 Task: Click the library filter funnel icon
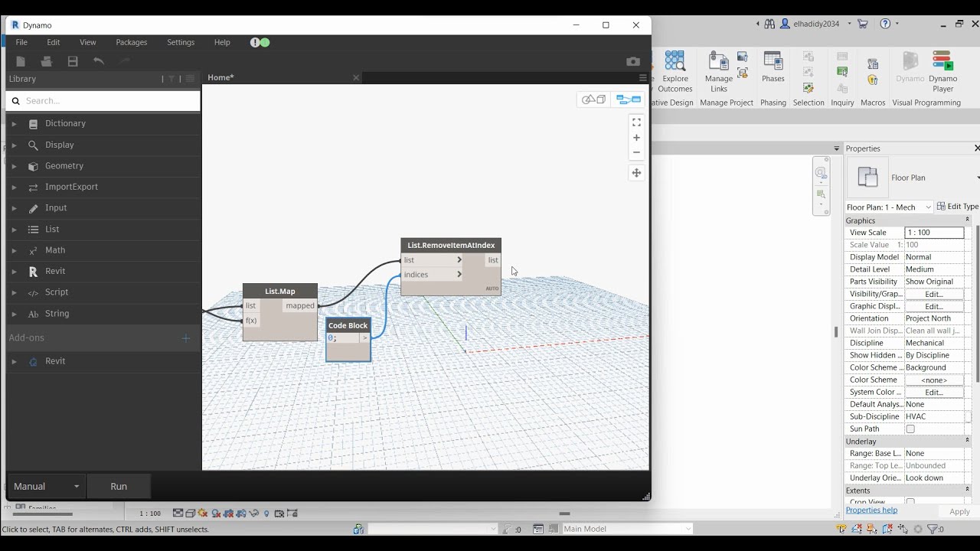pos(171,79)
